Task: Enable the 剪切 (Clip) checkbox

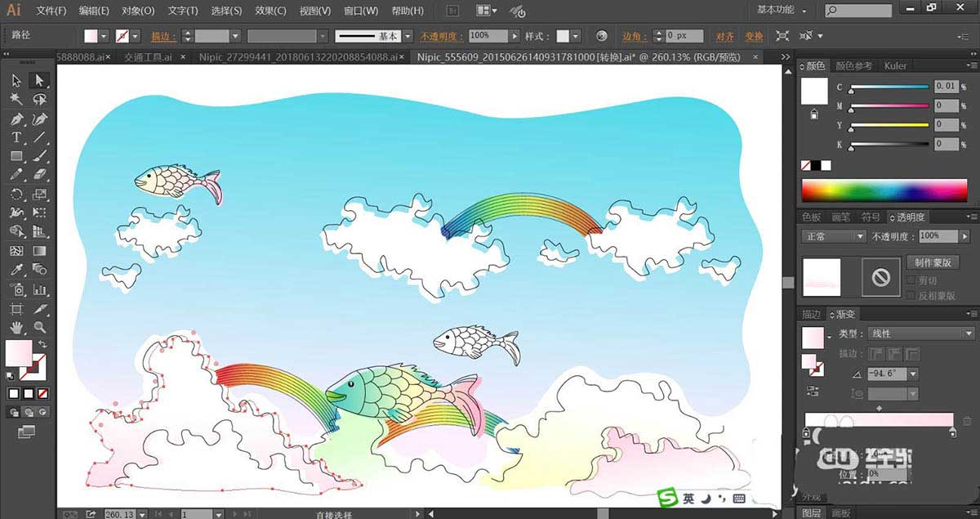Action: click(x=911, y=280)
